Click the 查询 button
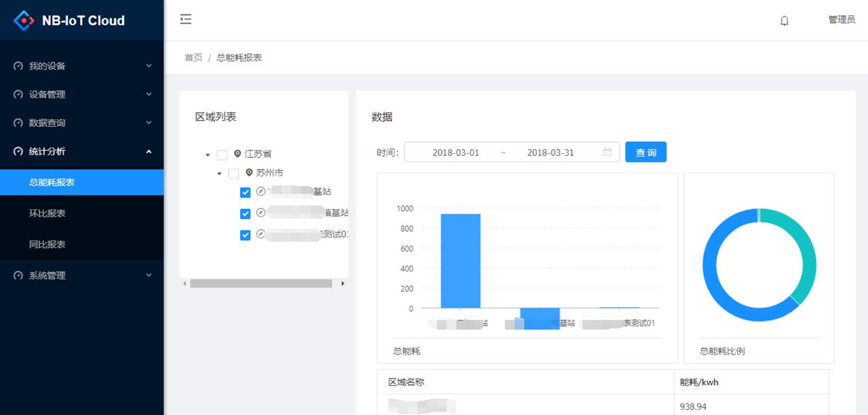The image size is (868, 415). [646, 152]
